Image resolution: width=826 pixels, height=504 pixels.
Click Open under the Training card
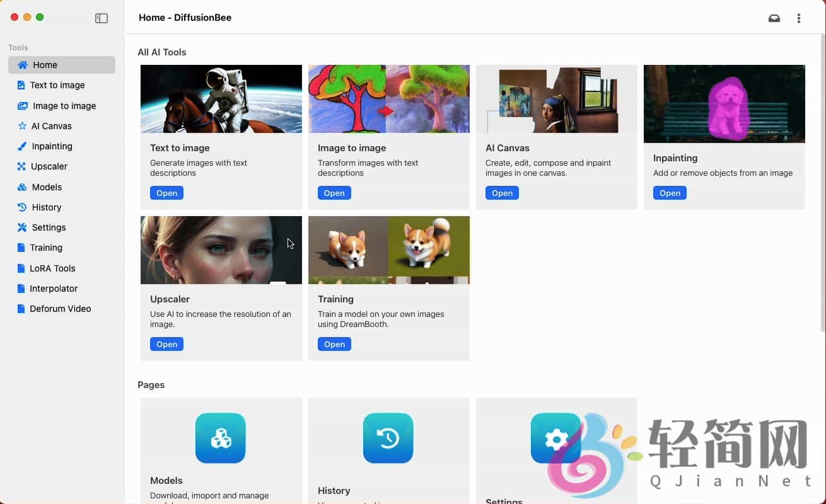tap(334, 344)
